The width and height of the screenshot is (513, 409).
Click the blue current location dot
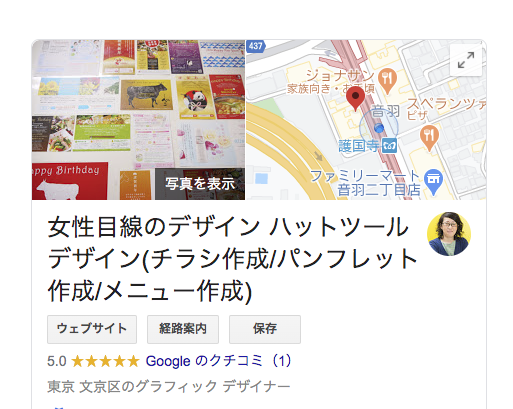click(379, 128)
